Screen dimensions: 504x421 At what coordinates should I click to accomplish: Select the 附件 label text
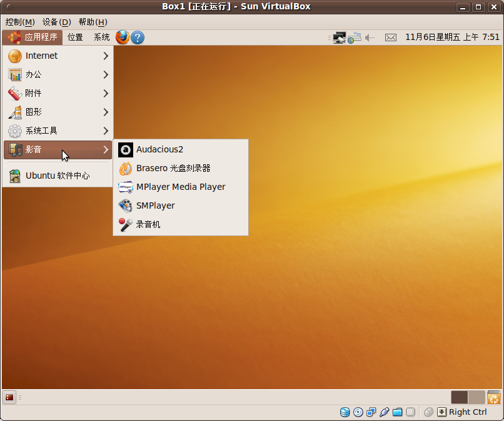click(33, 94)
